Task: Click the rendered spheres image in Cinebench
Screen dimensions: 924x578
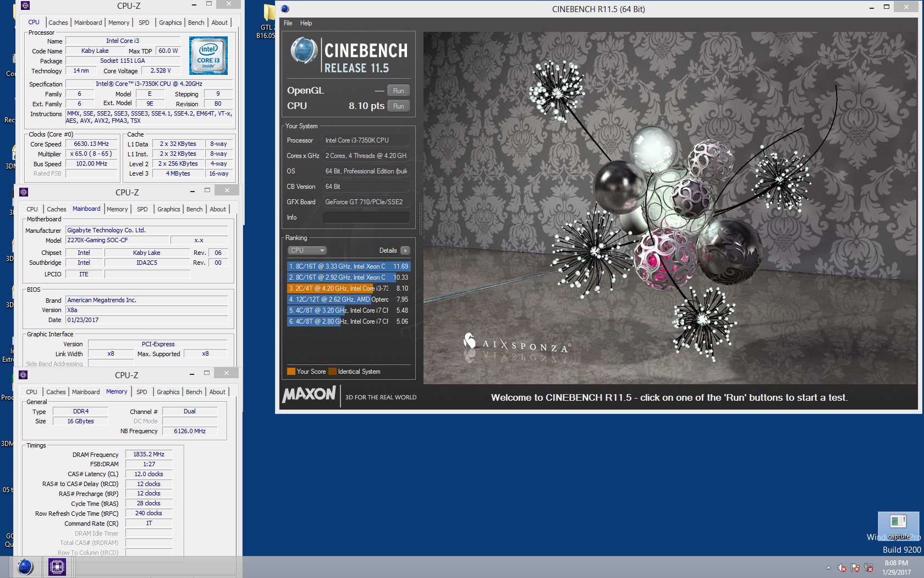Action: point(671,208)
